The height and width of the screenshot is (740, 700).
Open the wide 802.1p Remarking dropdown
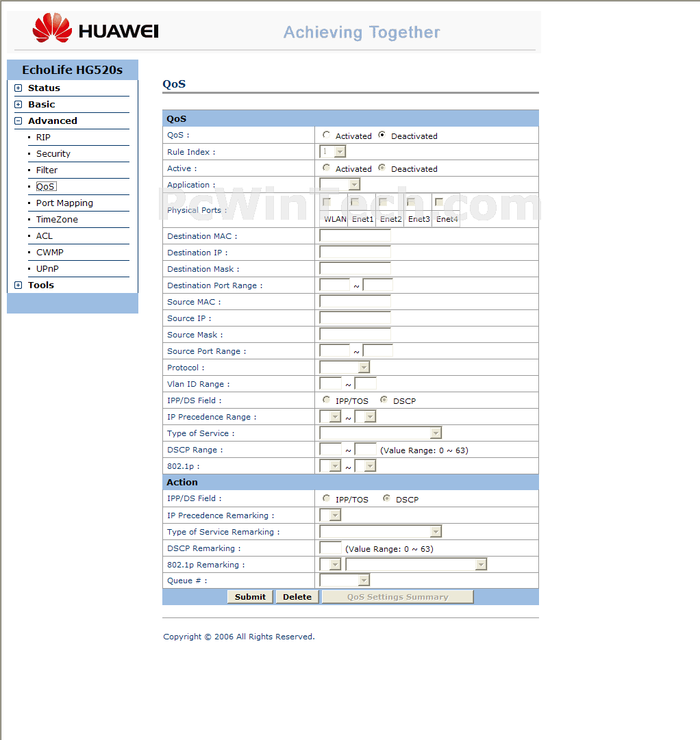pyautogui.click(x=416, y=565)
